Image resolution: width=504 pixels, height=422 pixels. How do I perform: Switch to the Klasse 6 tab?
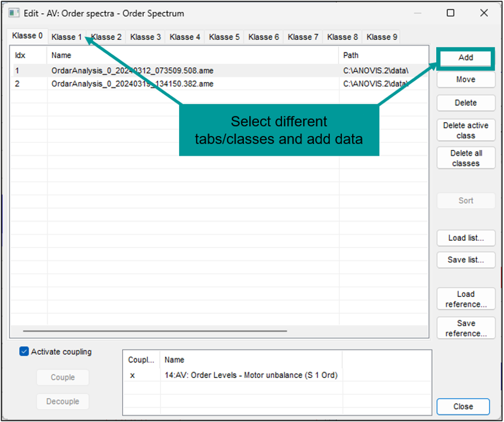(264, 37)
